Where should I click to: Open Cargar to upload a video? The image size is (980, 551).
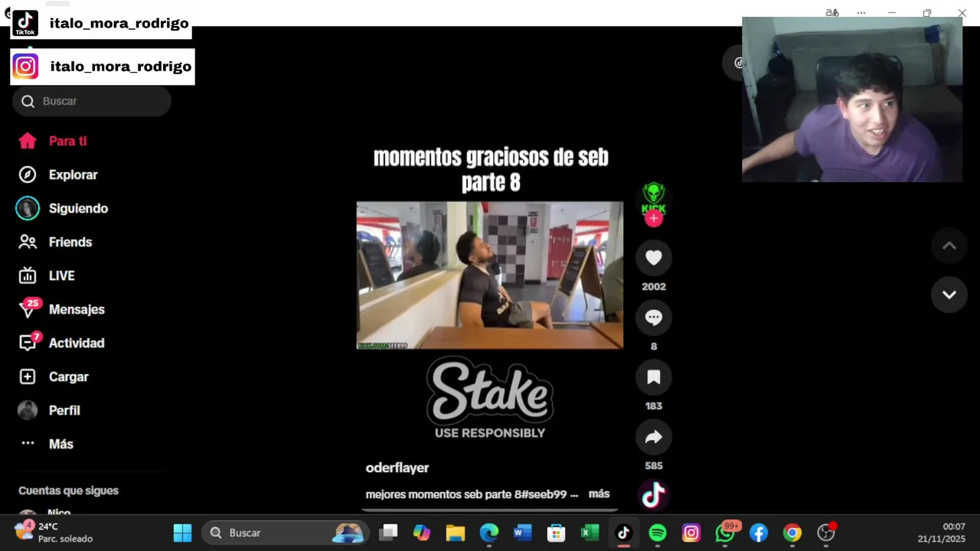(x=54, y=377)
